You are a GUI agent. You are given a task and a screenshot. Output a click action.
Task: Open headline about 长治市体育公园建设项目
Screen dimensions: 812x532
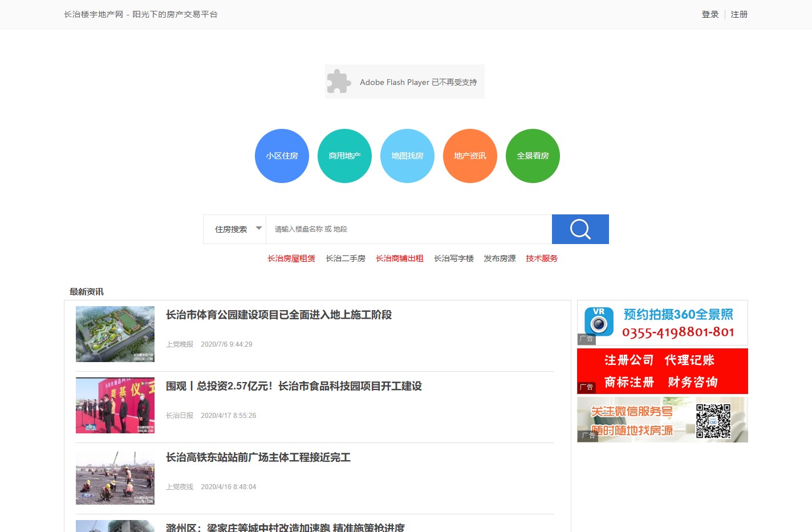tap(279, 315)
